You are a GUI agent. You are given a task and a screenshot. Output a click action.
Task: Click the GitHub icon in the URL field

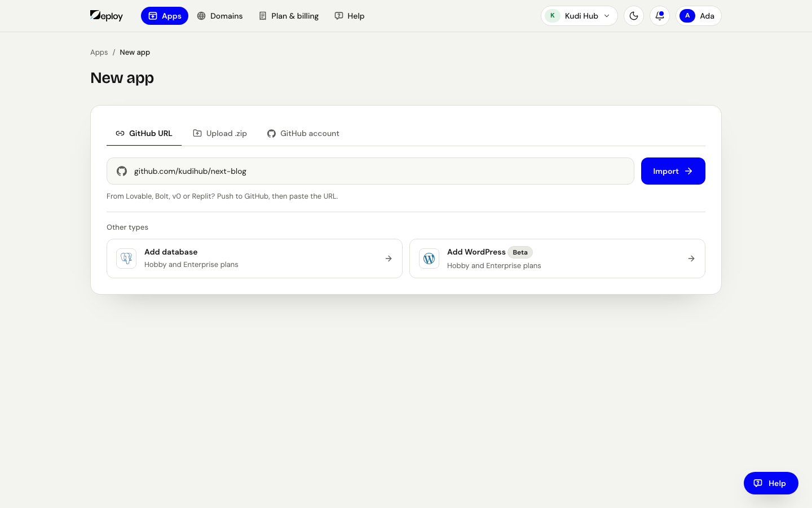pos(122,171)
